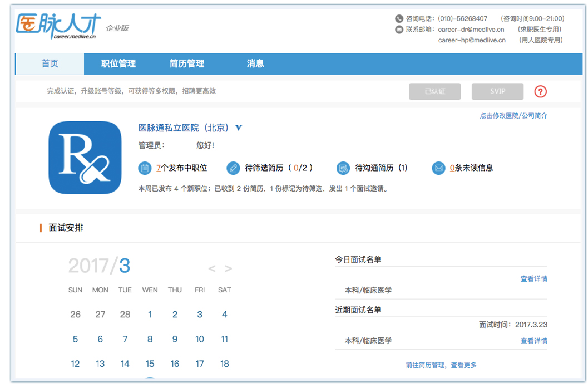Select calendar date 10
588x392 pixels.
click(200, 340)
